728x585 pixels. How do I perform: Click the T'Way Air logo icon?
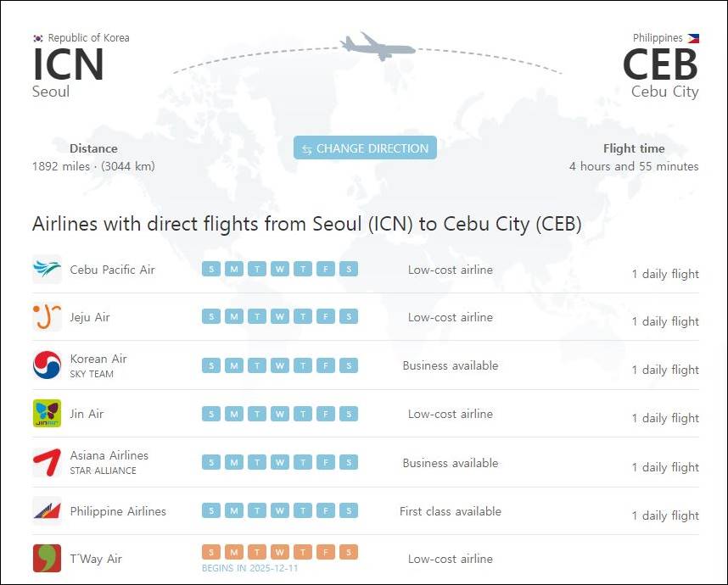pos(47,558)
